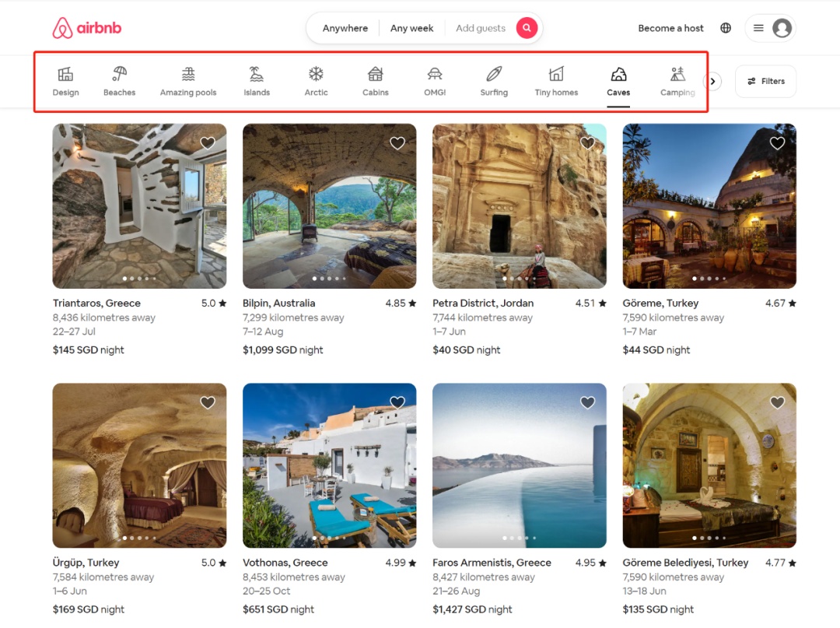Open the Airbnb logo homepage
The image size is (840, 628).
tap(87, 28)
